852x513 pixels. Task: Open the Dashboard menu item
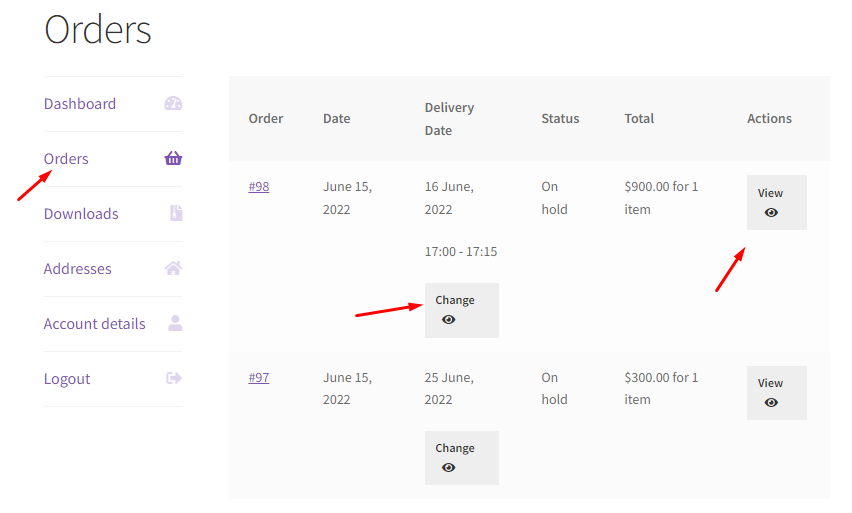(x=80, y=104)
